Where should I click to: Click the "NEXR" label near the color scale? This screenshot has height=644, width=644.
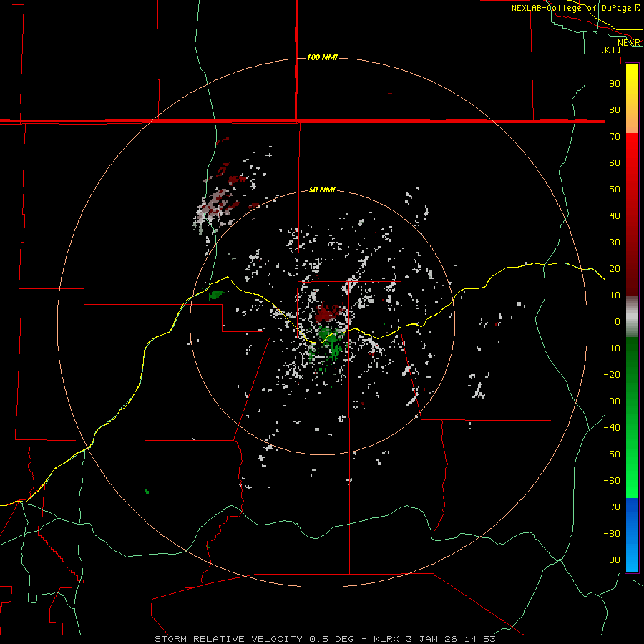(629, 43)
